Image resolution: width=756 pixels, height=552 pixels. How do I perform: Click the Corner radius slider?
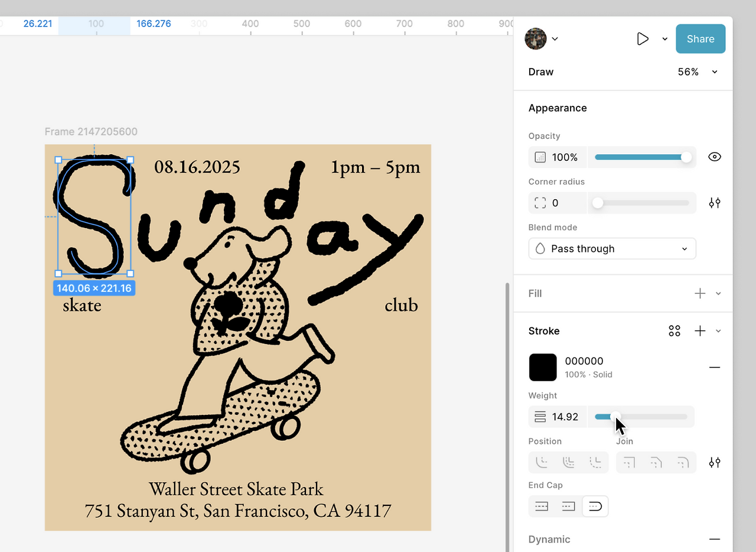[642, 203]
